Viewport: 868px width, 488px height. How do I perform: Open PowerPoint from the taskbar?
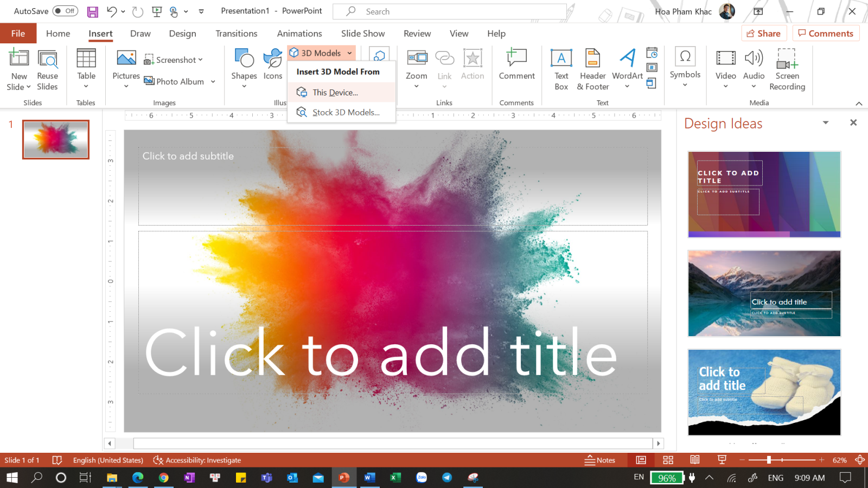pyautogui.click(x=344, y=477)
